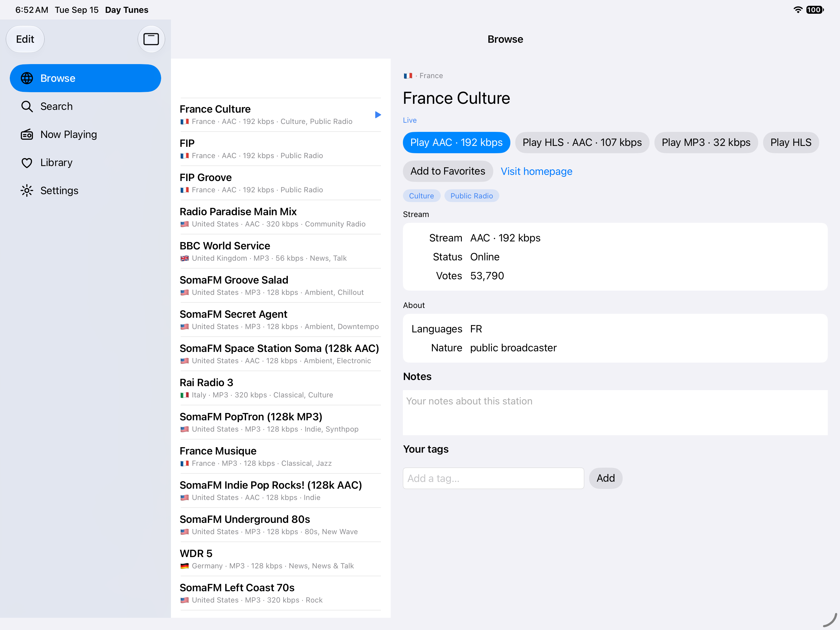Click the Votes value 53,790
This screenshot has height=630, width=840.
(x=487, y=276)
